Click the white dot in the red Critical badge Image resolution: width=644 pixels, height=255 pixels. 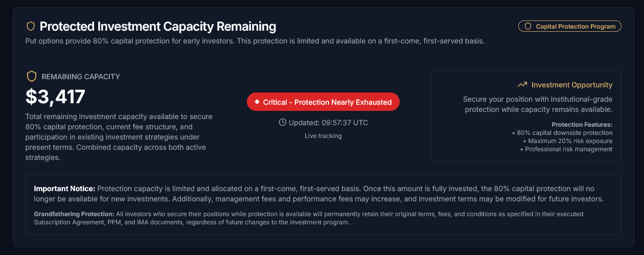pyautogui.click(x=257, y=102)
